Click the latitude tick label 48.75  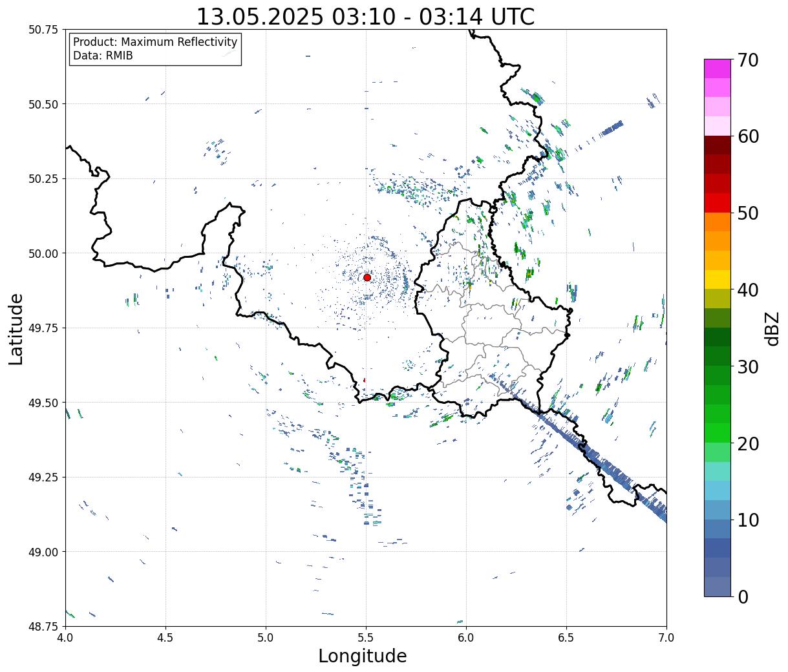(x=43, y=627)
